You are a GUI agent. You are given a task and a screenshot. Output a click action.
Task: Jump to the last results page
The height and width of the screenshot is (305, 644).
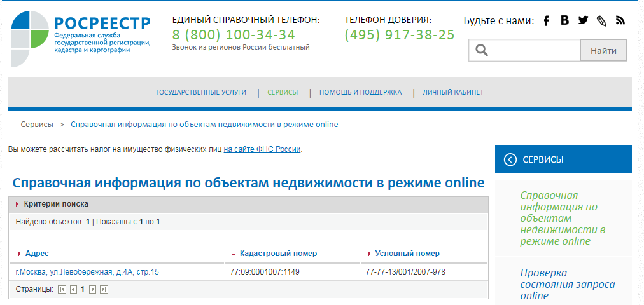click(104, 289)
